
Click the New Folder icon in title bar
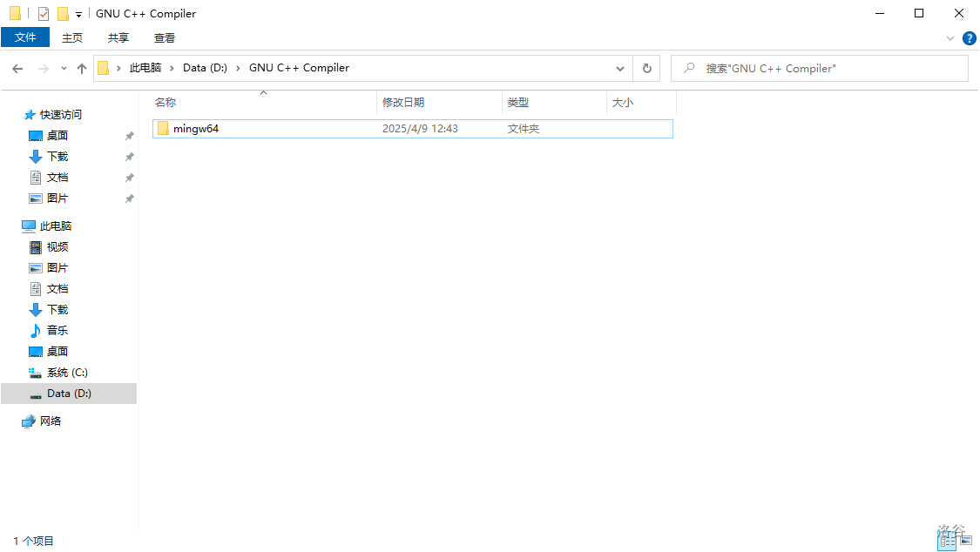pos(63,14)
